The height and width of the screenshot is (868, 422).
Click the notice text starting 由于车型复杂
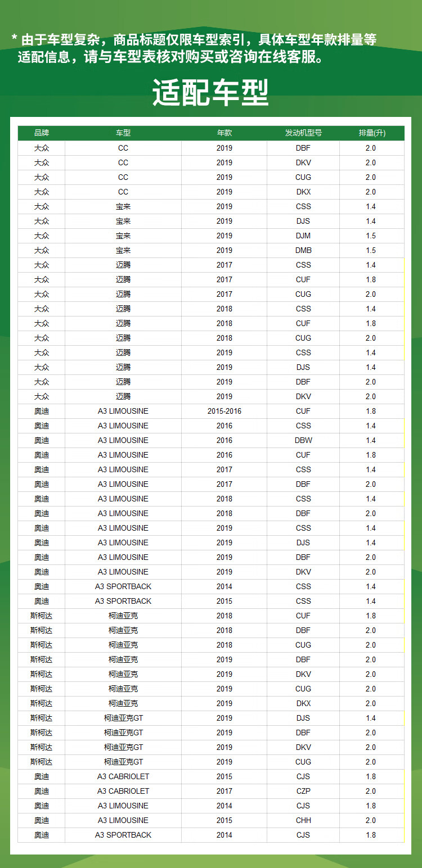click(x=195, y=48)
